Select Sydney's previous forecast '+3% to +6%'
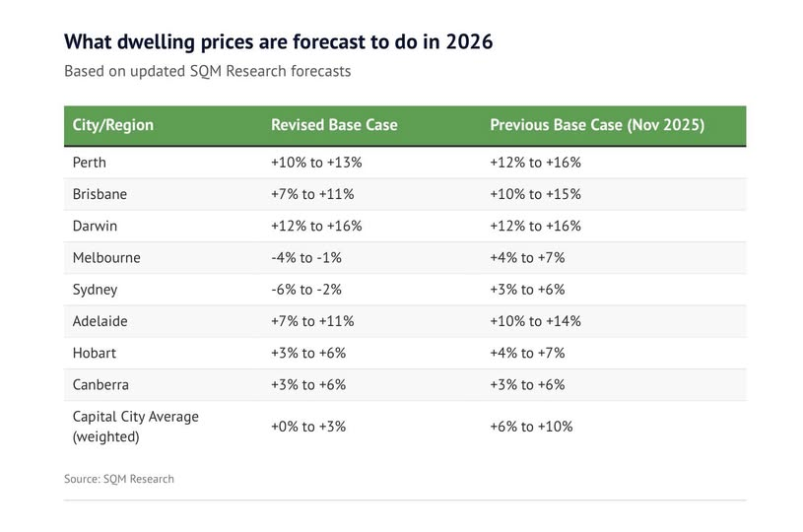Image resolution: width=803 pixels, height=532 pixels. pos(527,290)
